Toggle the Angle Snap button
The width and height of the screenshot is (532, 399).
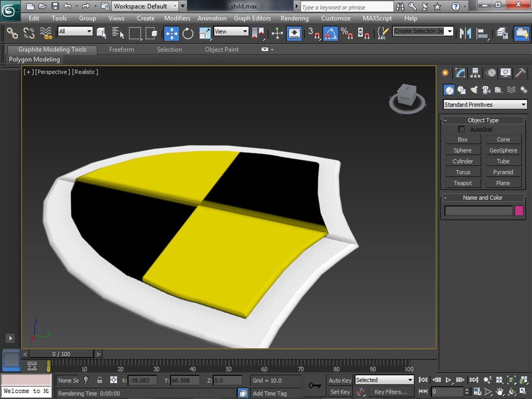pos(331,34)
